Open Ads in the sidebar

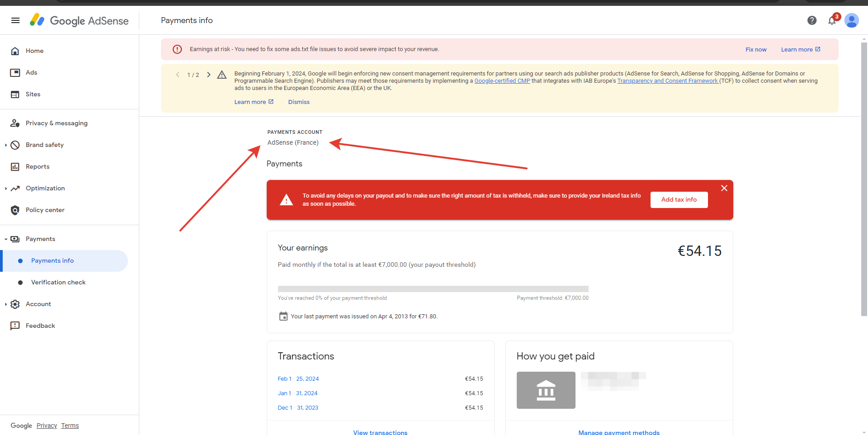pos(31,72)
